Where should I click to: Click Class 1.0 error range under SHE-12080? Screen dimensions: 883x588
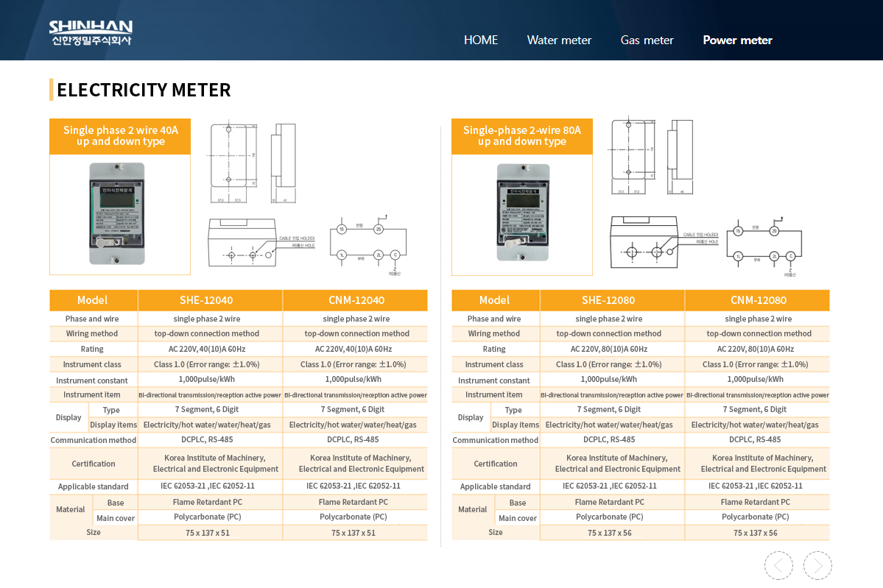tap(609, 364)
